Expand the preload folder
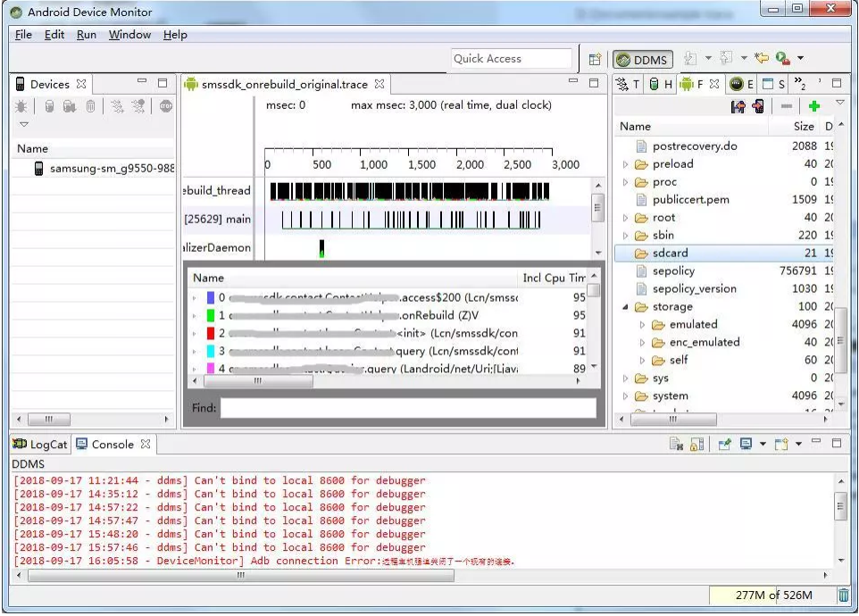The height and width of the screenshot is (616, 859). point(625,164)
